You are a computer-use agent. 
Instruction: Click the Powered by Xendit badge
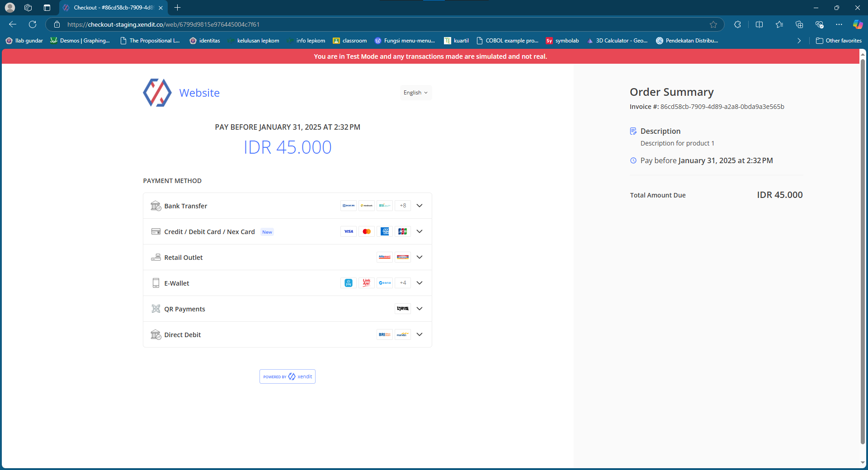click(288, 376)
